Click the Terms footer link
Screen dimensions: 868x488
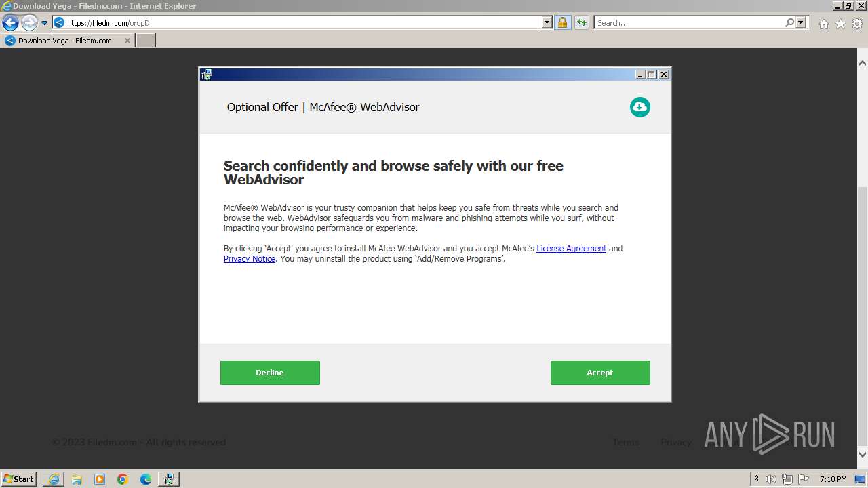point(626,442)
